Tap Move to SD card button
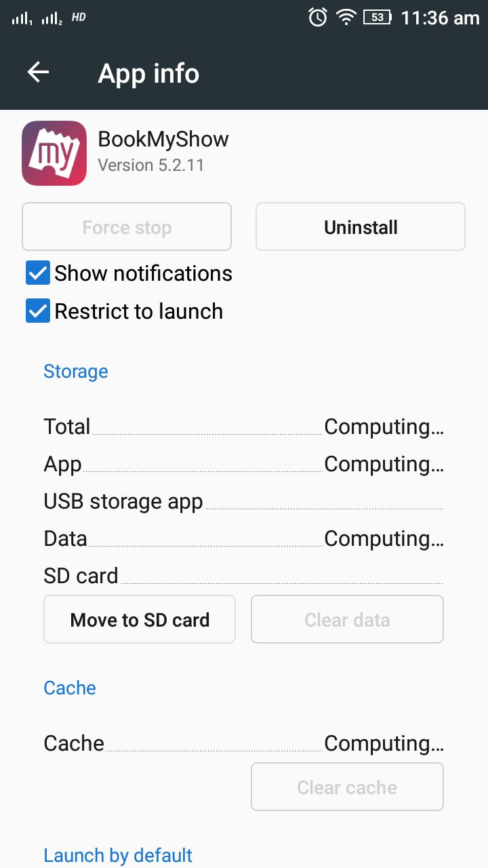 [x=140, y=619]
